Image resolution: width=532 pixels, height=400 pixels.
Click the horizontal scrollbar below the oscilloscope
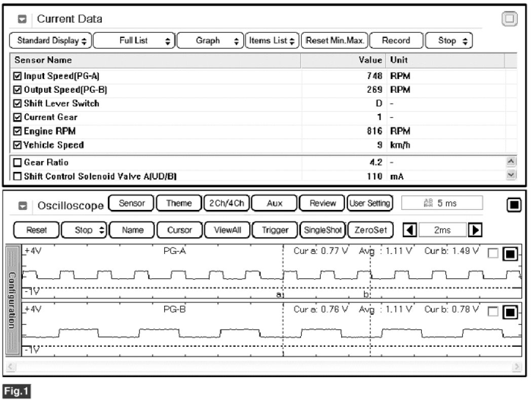coord(263,366)
